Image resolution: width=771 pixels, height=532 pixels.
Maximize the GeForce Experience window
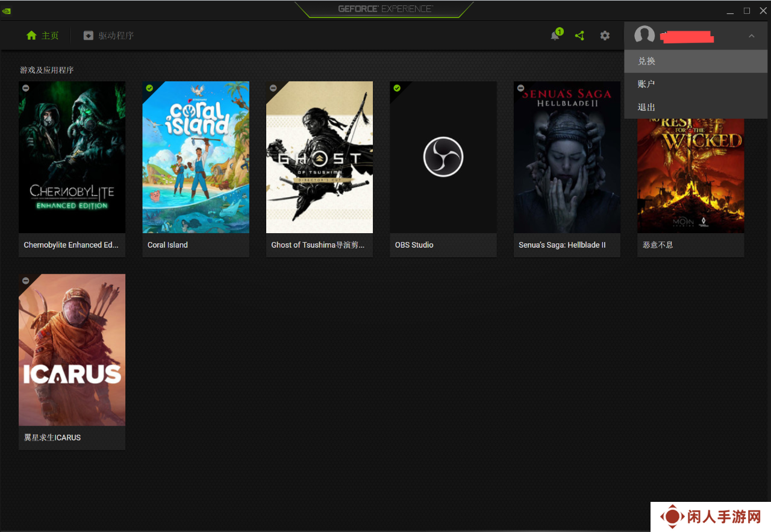(x=747, y=11)
